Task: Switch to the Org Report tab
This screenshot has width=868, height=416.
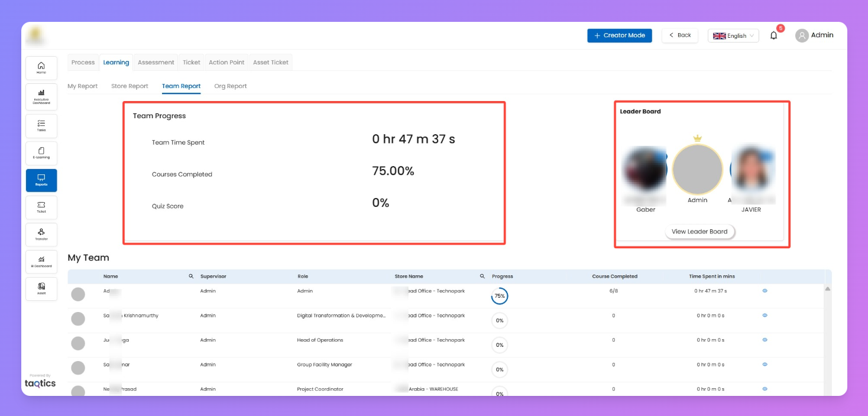Action: 231,86
